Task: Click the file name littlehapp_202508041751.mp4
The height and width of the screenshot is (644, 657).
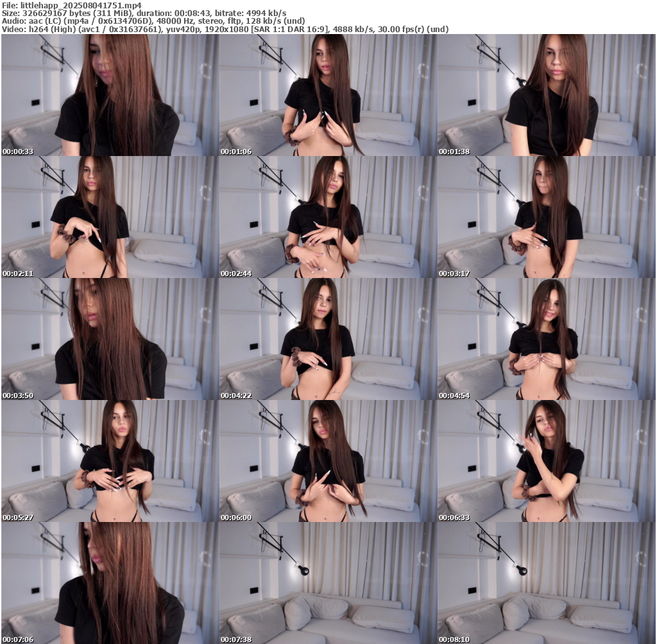Action: click(81, 5)
